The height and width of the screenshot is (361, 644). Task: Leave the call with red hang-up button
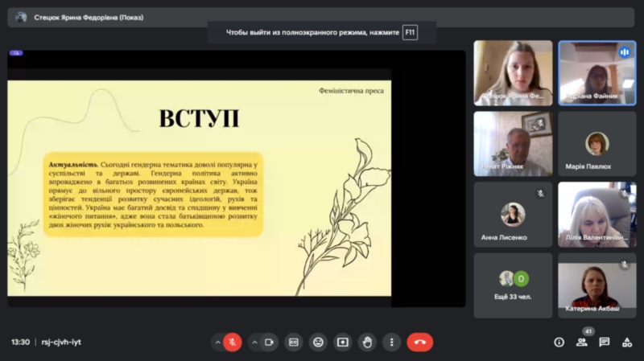click(x=419, y=342)
